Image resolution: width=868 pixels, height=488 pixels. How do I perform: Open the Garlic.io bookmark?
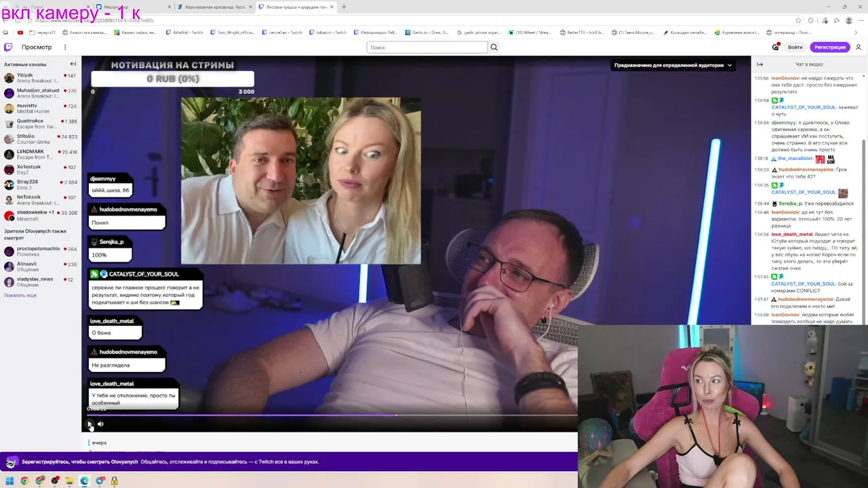427,33
